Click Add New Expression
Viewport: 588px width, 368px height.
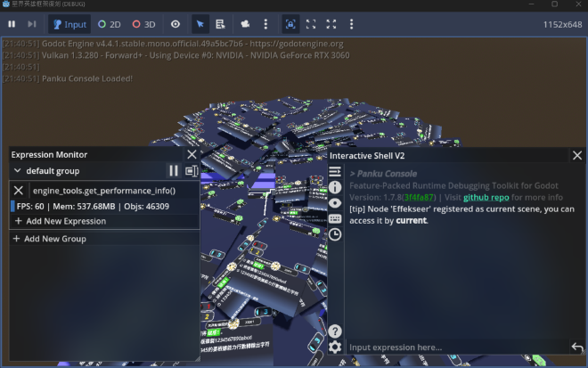click(61, 221)
